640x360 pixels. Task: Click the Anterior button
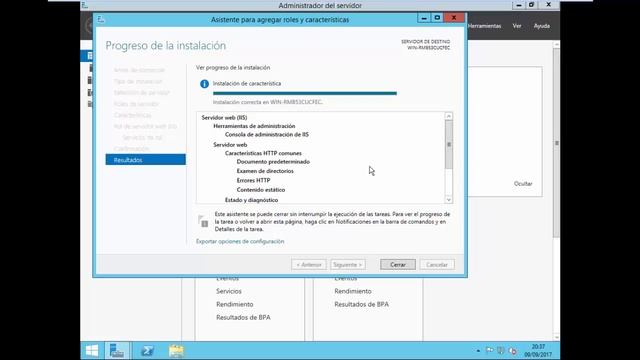pos(309,264)
